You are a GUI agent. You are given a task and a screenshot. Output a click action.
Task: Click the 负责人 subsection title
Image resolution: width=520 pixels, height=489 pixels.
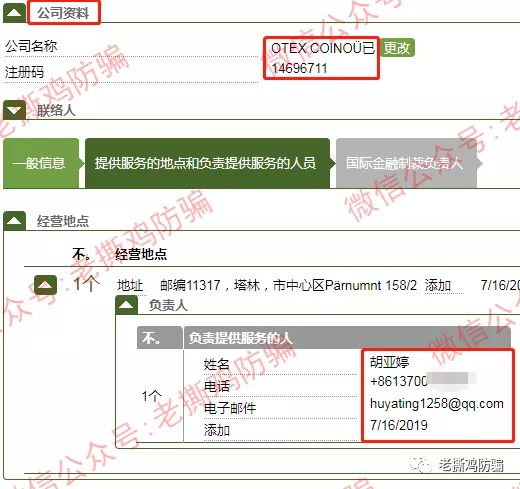[x=168, y=305]
